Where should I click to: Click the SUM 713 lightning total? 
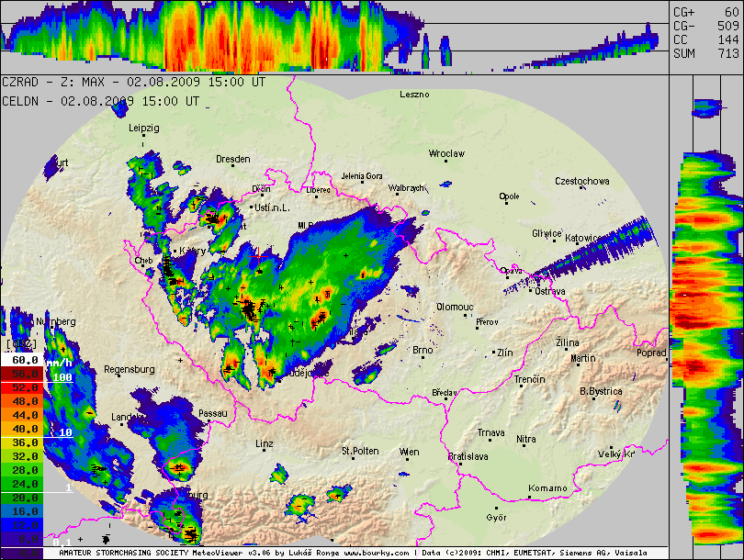click(706, 53)
